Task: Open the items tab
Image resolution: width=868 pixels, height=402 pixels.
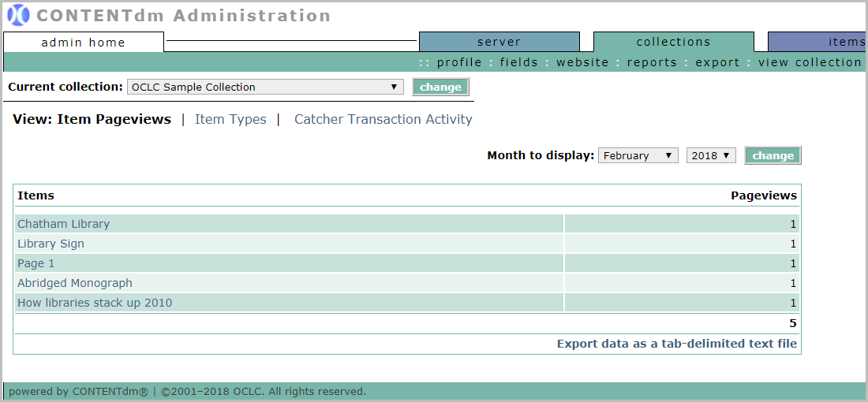Action: pyautogui.click(x=817, y=42)
